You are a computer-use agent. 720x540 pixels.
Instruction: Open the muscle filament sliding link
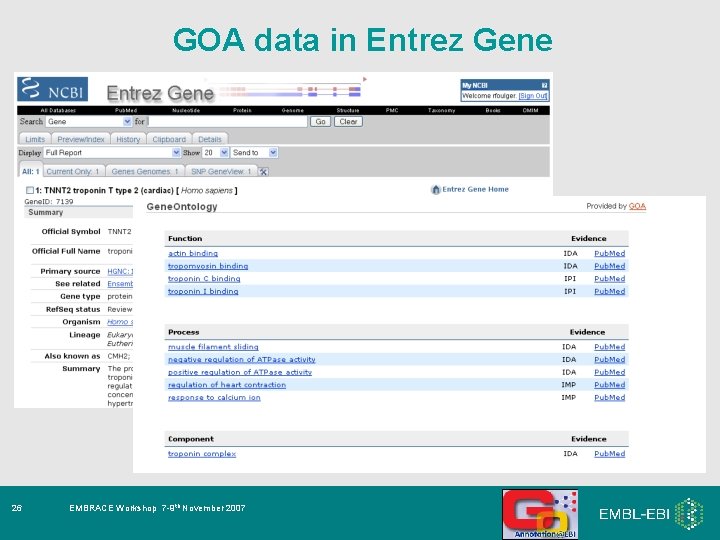pos(213,347)
